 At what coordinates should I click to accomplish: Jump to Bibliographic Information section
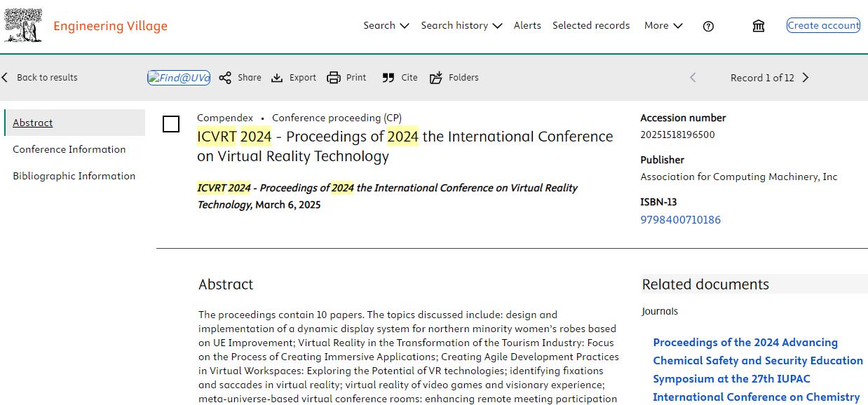(74, 176)
